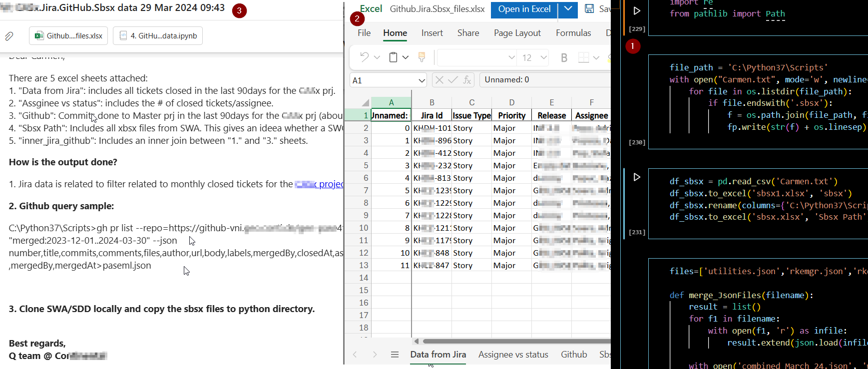Open the Assignee vs status sheet tab
The width and height of the screenshot is (868, 369).
point(513,355)
